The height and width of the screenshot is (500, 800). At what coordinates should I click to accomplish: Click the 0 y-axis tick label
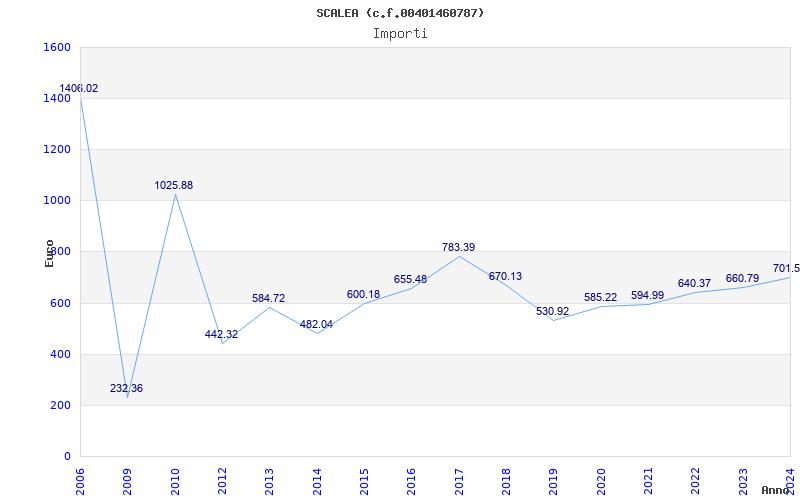[67, 456]
